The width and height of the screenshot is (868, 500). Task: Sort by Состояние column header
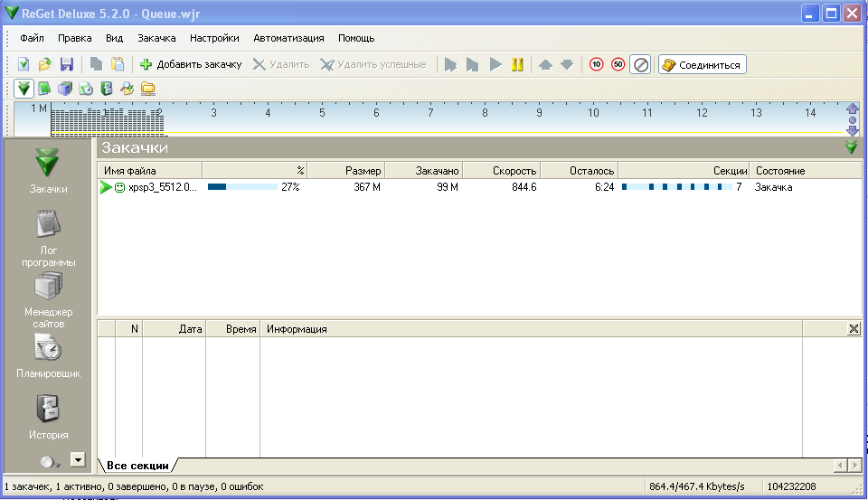coord(806,171)
